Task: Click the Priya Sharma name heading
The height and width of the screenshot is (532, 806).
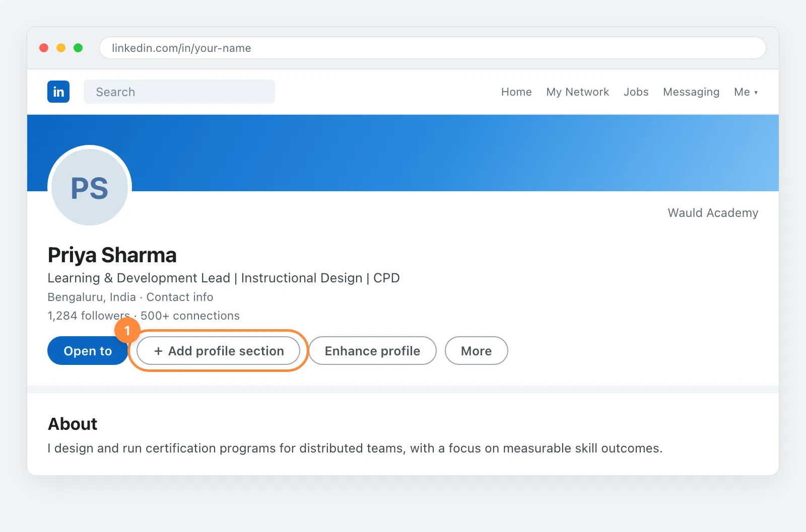Action: (112, 255)
